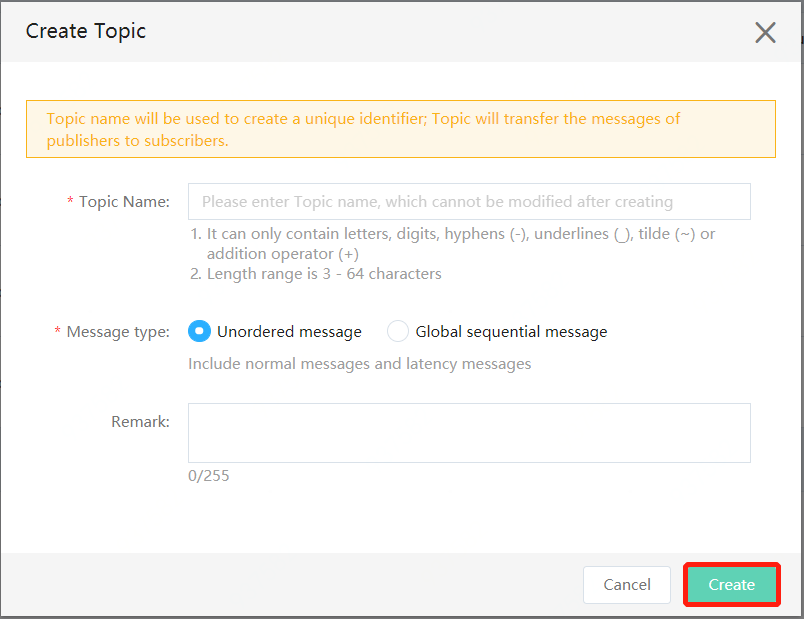Screen dimensions: 804x619
Task: Click the 'Length range is 3 - 64' hint
Action: 316,274
